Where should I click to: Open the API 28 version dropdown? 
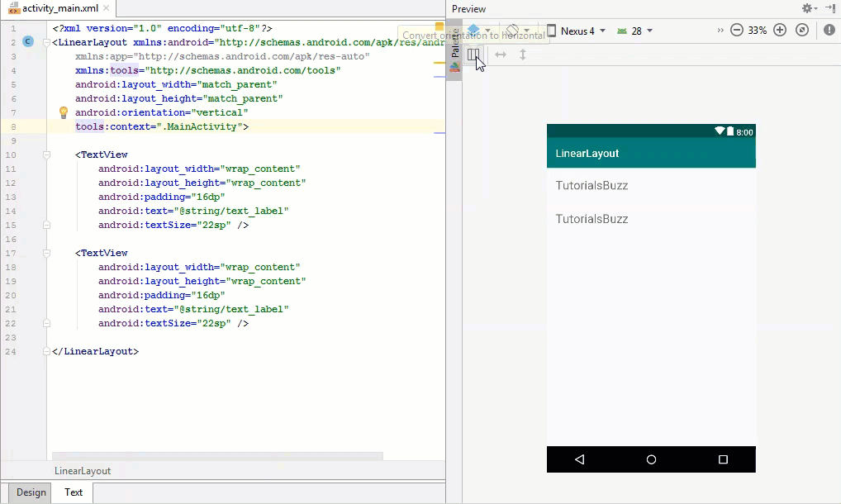634,31
